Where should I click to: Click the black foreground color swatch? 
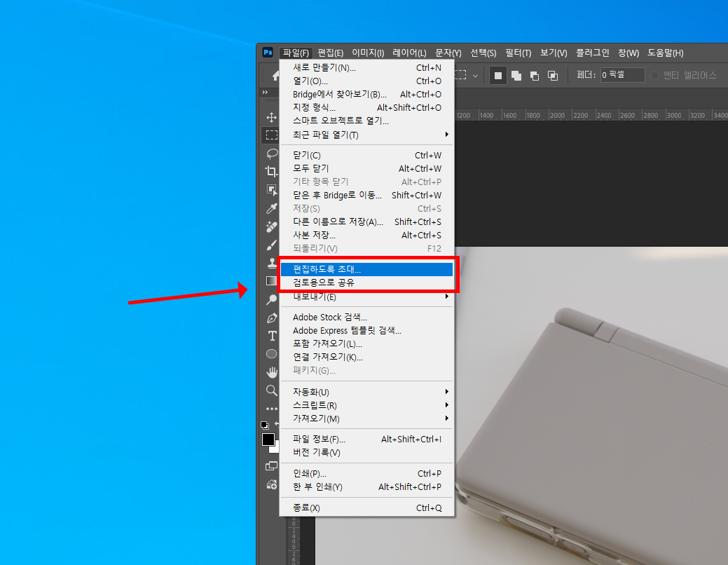[268, 439]
